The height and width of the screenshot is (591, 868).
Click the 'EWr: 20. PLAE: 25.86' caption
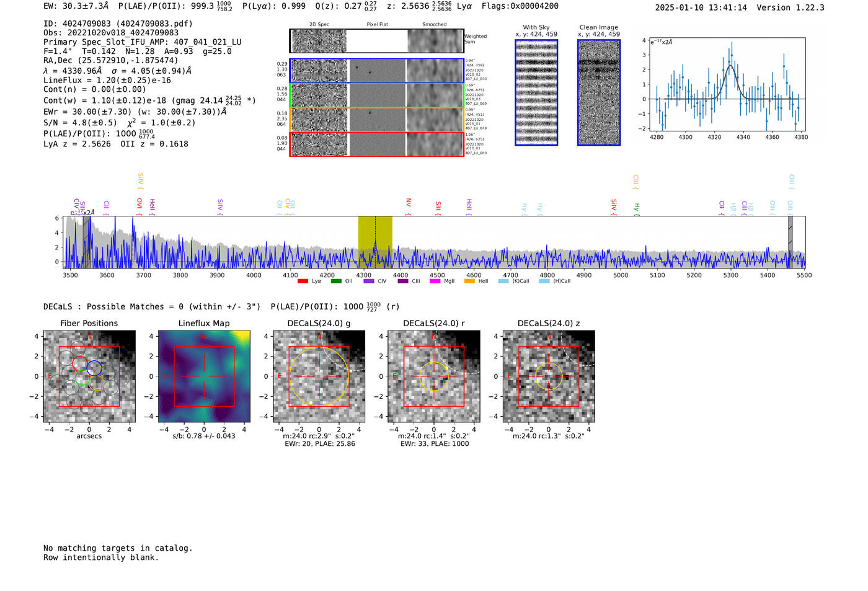coord(320,444)
